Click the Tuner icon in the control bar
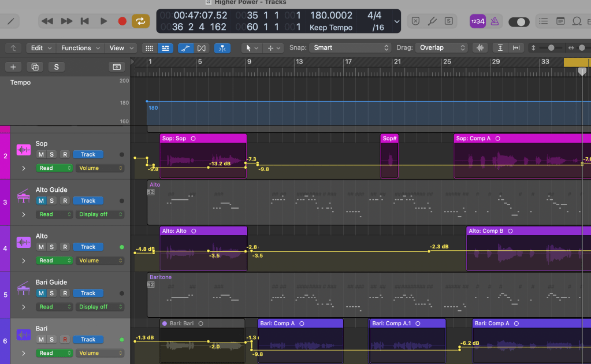The height and width of the screenshot is (364, 591). [432, 21]
